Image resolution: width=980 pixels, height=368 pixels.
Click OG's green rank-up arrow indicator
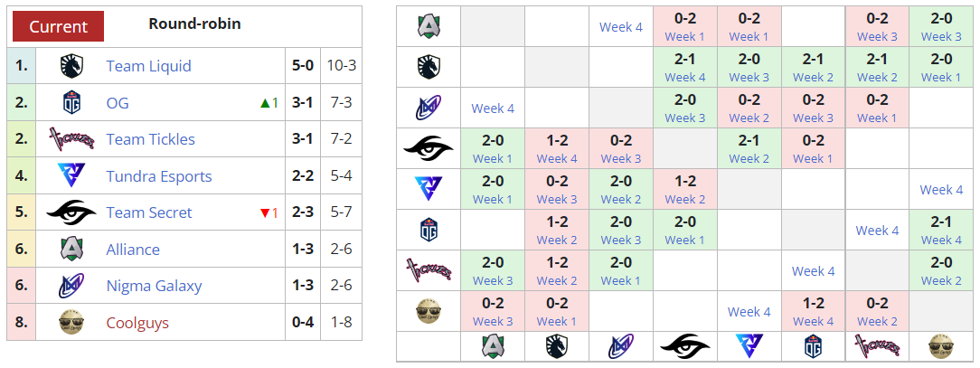tap(264, 103)
